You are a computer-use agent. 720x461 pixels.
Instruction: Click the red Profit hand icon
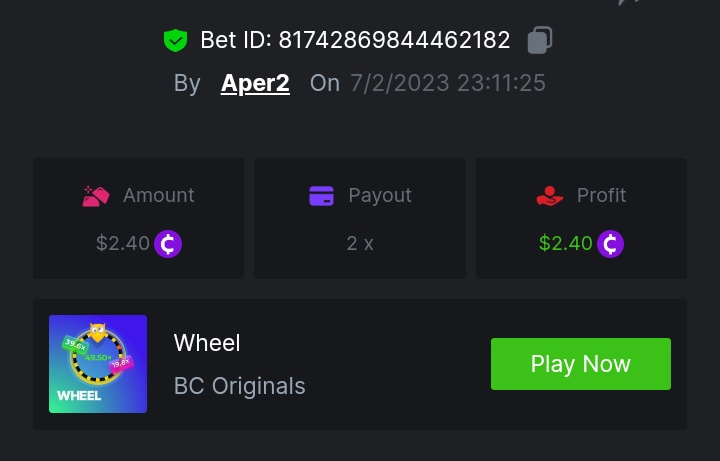[549, 196]
